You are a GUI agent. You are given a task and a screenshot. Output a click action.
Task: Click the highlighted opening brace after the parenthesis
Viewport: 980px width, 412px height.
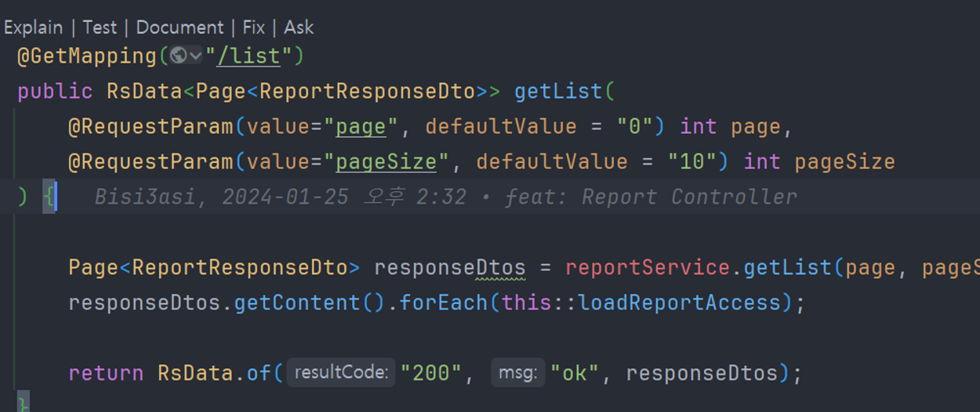pyautogui.click(x=49, y=197)
